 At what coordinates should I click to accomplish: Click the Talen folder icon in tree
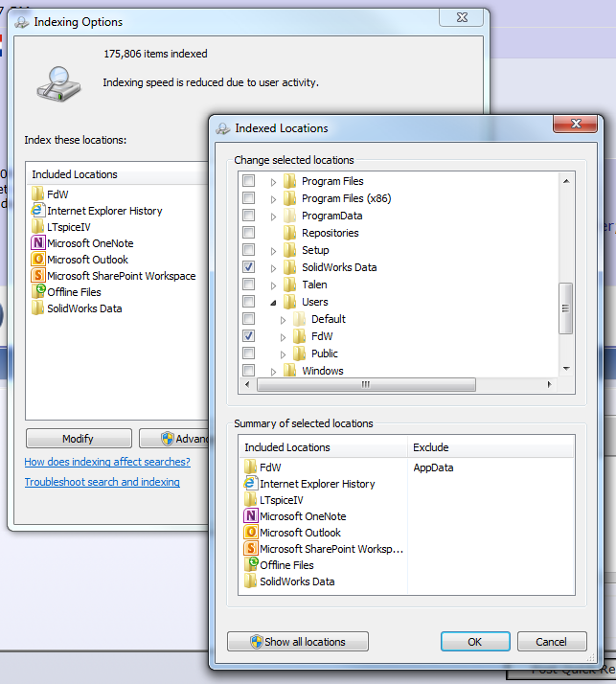(x=289, y=284)
